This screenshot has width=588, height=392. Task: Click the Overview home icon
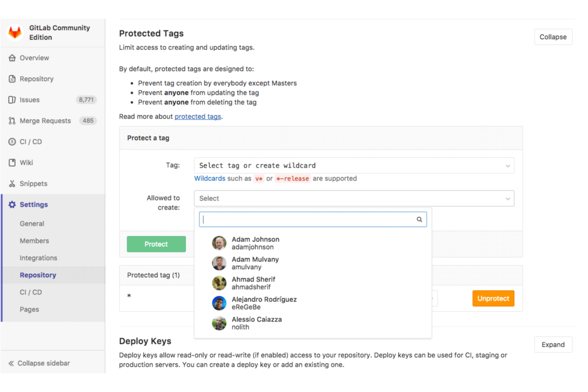(12, 58)
